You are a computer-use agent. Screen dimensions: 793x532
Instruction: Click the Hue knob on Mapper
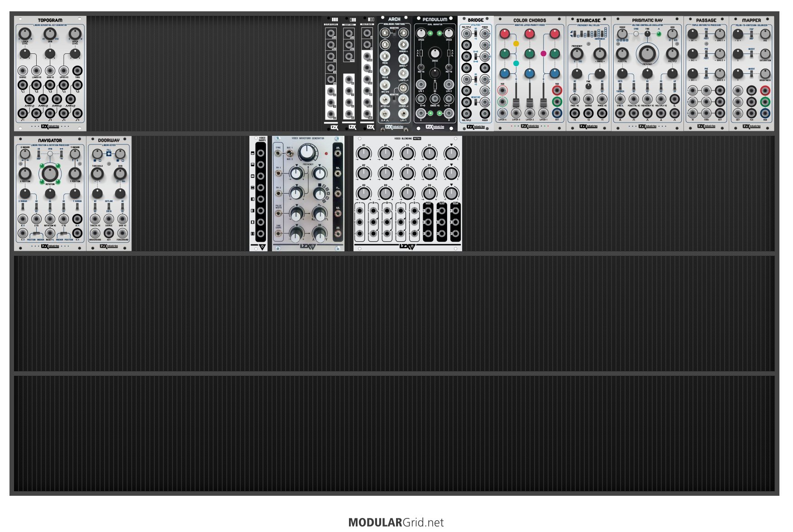click(x=765, y=34)
